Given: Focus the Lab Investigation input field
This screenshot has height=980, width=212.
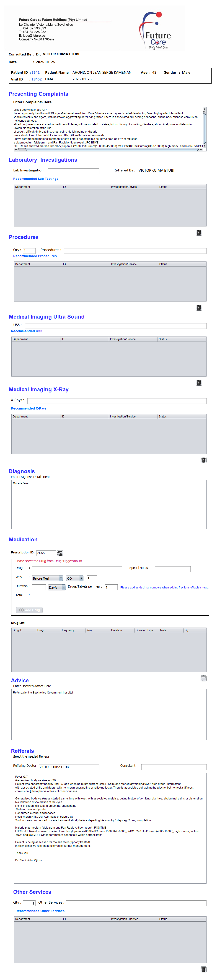Looking at the screenshot, I should 73,171.
